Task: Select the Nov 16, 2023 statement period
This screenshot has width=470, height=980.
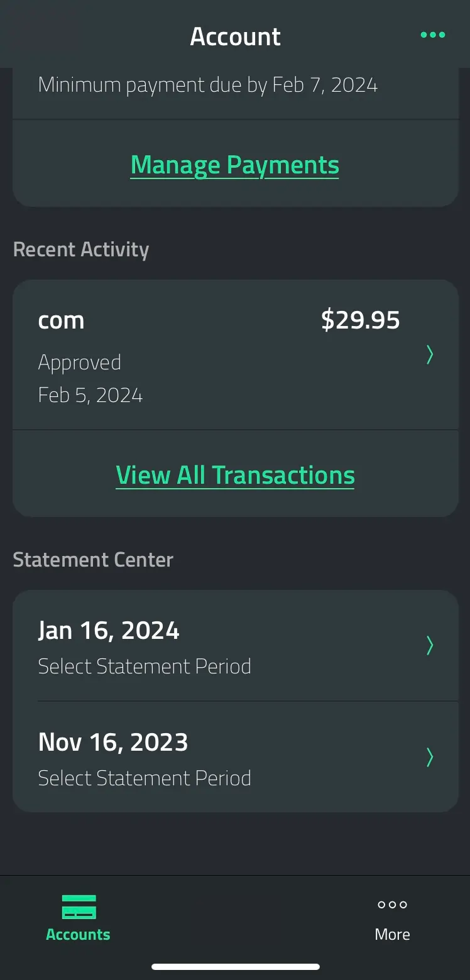Action: click(x=236, y=757)
